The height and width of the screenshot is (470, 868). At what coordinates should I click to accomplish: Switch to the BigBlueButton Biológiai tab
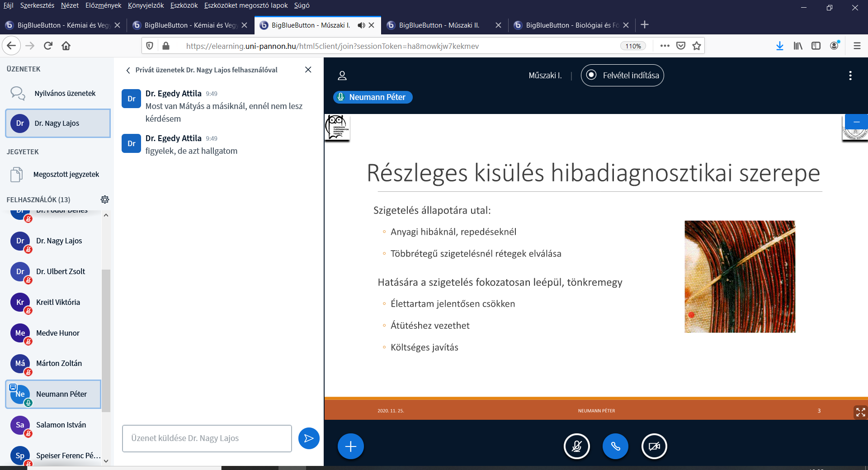click(571, 25)
